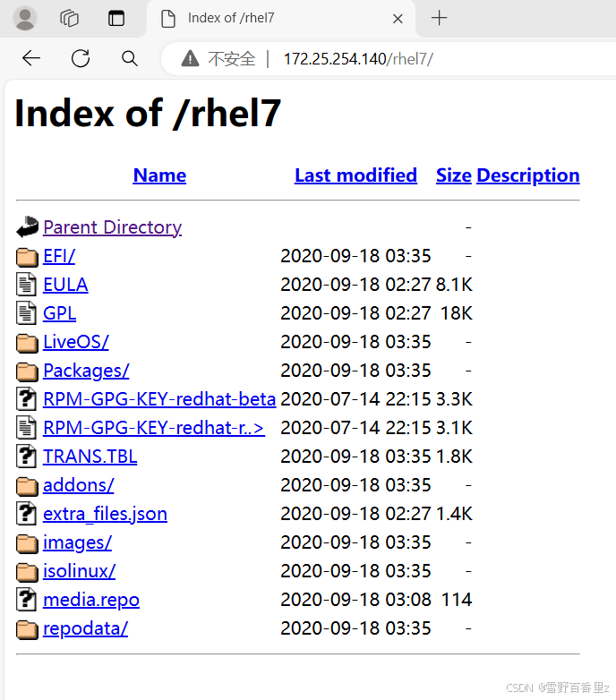The image size is (616, 700).
Task: Sort listing by Last modified column
Action: [355, 175]
